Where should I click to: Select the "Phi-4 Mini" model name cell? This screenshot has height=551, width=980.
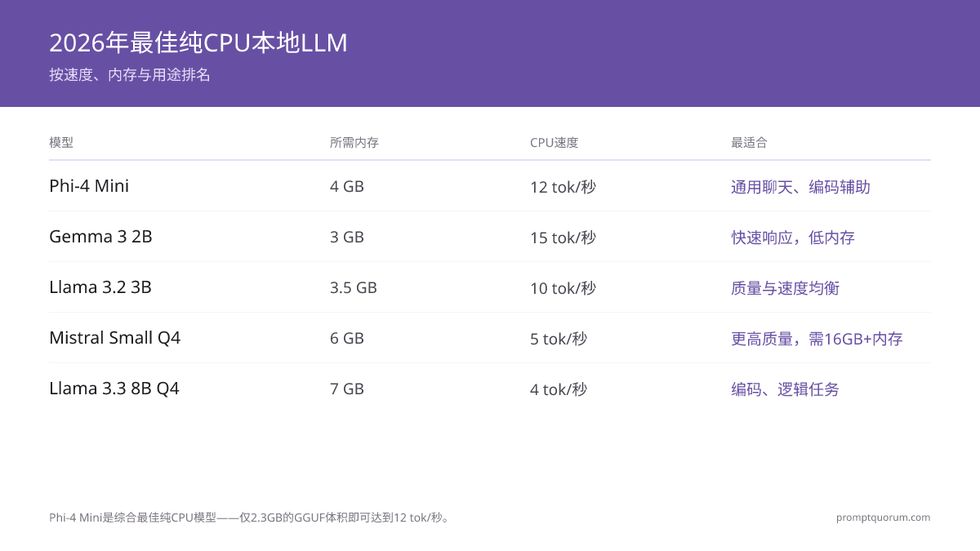coord(89,186)
